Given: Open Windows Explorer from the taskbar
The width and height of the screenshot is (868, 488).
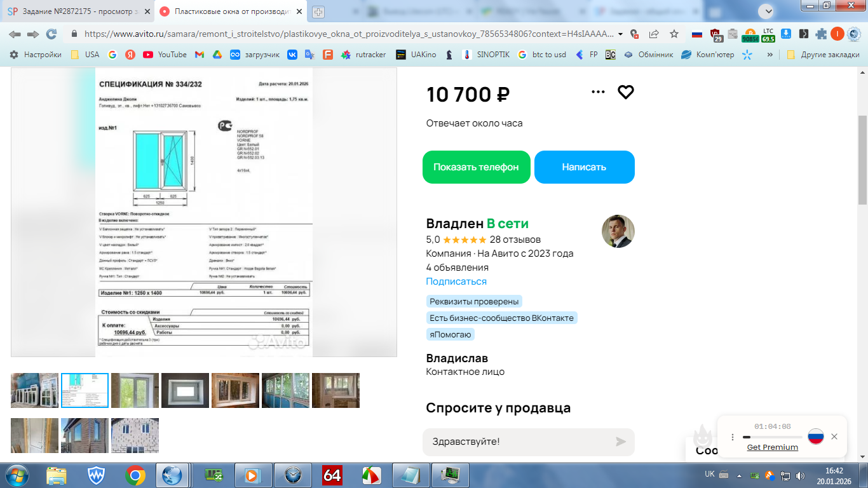Looking at the screenshot, I should coord(57,475).
